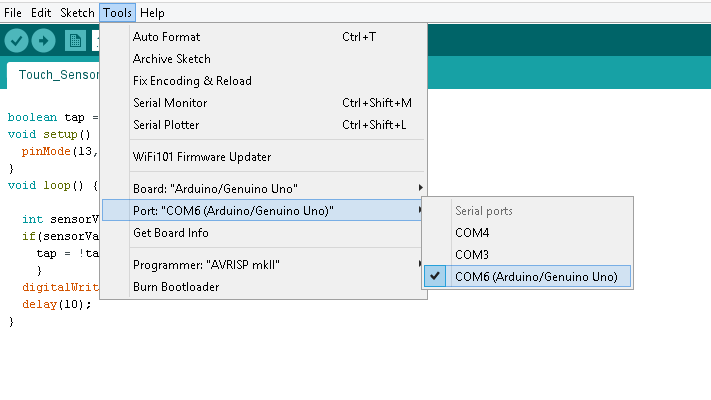
Task: Click Burn Bootloader
Action: click(263, 287)
